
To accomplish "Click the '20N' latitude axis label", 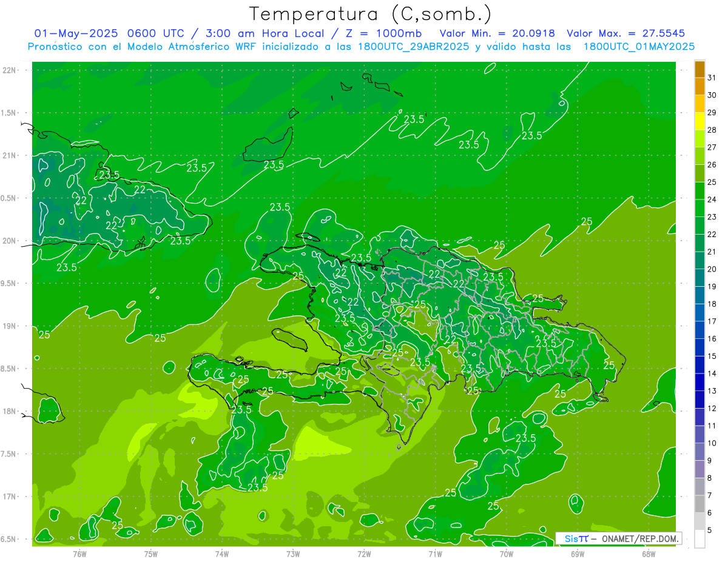I will (x=9, y=241).
